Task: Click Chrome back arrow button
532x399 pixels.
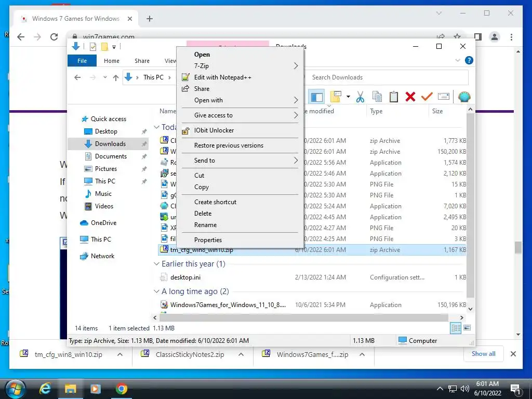Action: point(21,37)
